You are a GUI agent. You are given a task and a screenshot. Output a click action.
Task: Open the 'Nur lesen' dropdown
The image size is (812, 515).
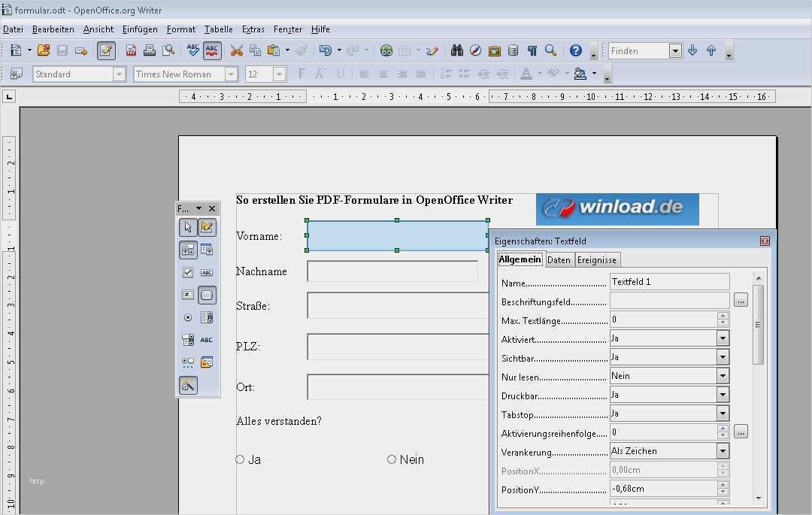coord(723,376)
